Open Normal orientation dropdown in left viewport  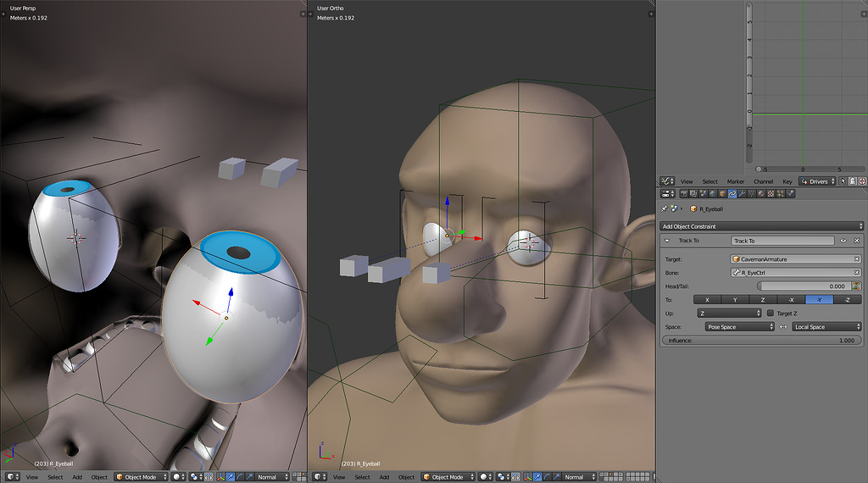[x=272, y=477]
